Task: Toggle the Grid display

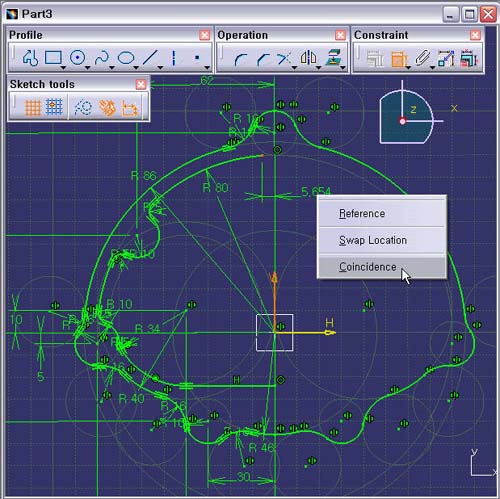Action: (x=33, y=108)
